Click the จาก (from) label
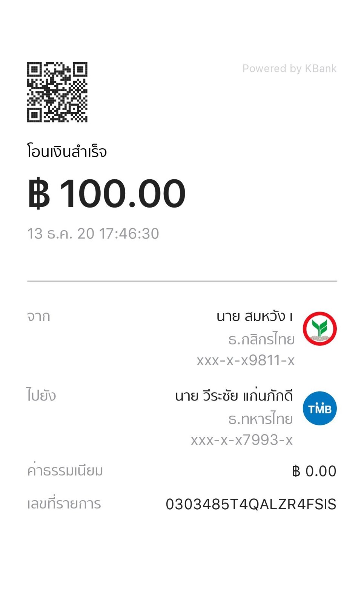This screenshot has width=364, height=604. pyautogui.click(x=38, y=316)
